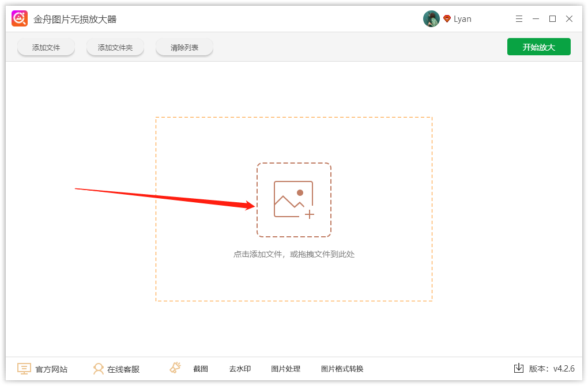Open the 图片处理 tool link
This screenshot has height=386, width=588.
[286, 369]
